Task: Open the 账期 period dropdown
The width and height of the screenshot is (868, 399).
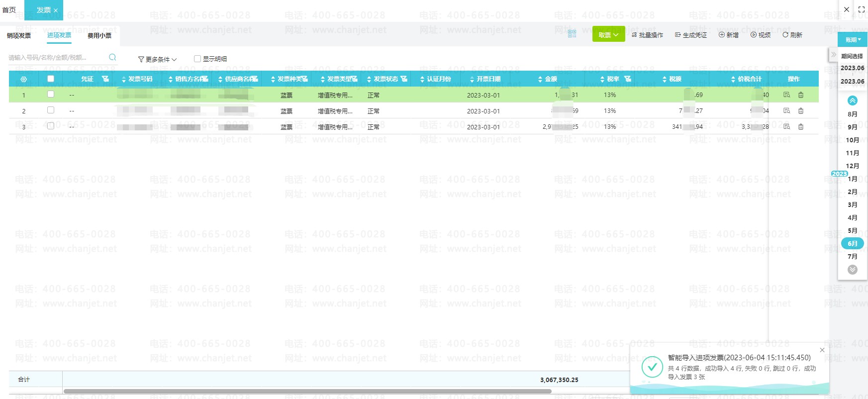Action: point(853,40)
